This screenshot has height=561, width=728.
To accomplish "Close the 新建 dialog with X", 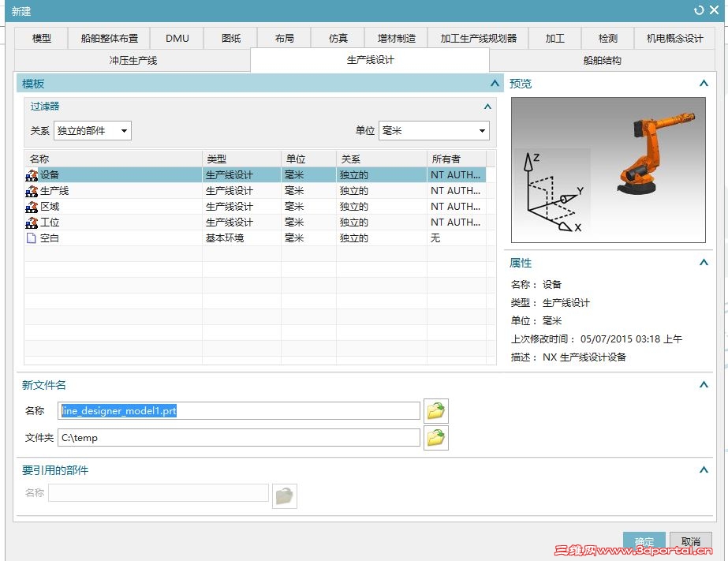I will pyautogui.click(x=715, y=10).
